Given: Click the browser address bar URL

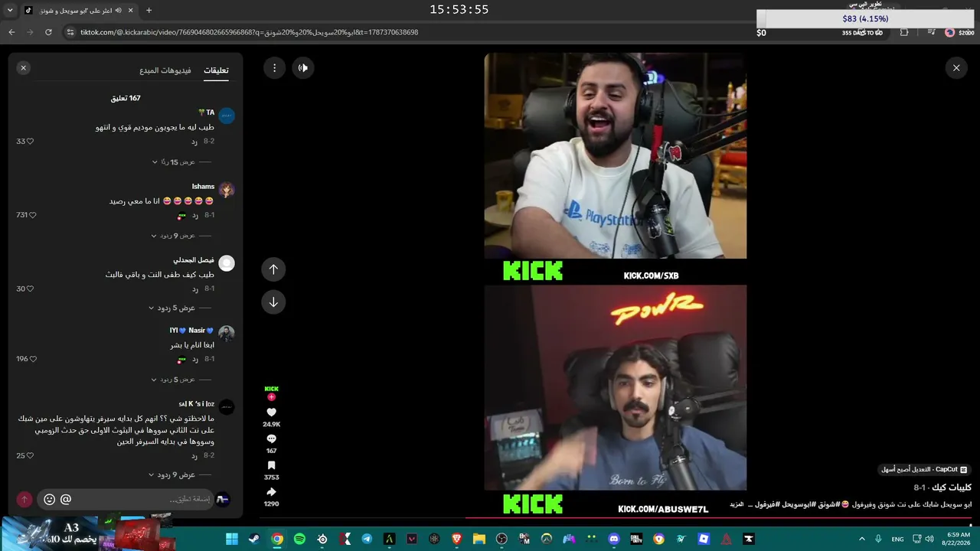Looking at the screenshot, I should pyautogui.click(x=250, y=32).
